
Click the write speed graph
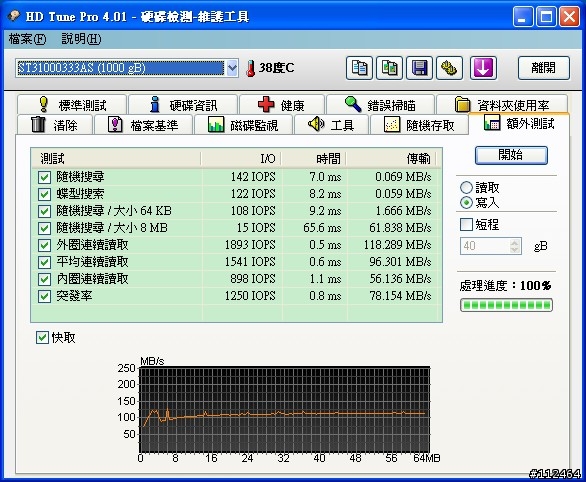click(284, 410)
